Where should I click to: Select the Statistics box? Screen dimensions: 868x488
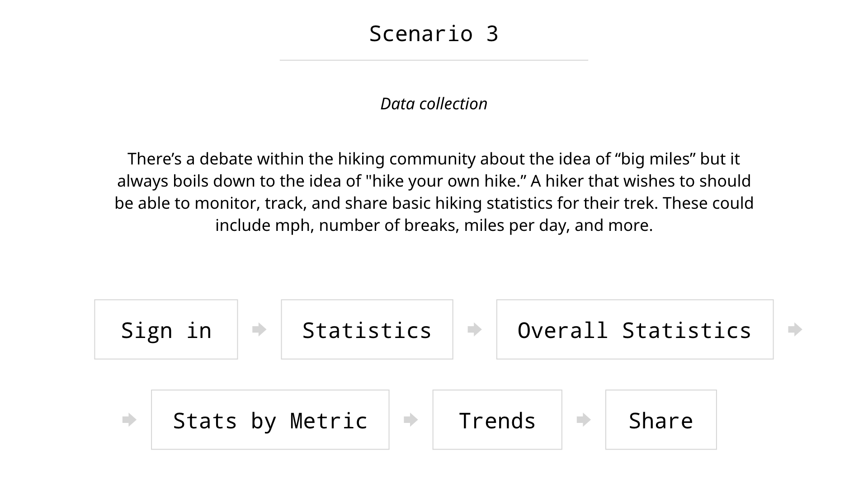(367, 329)
